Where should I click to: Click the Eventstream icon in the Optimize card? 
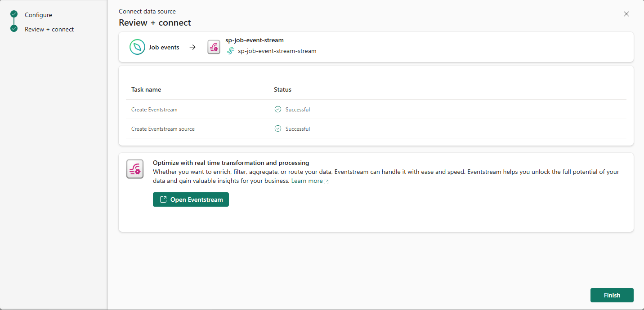point(135,169)
